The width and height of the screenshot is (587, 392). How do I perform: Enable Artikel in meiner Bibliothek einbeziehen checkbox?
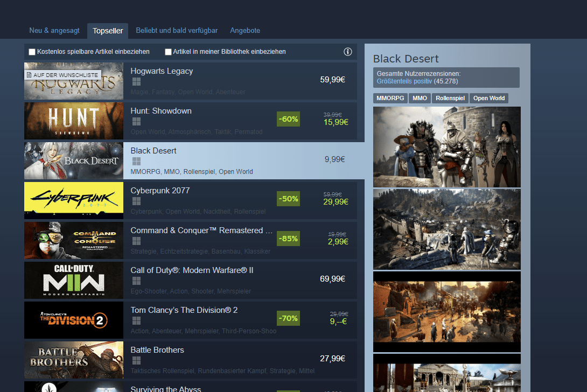click(x=169, y=52)
